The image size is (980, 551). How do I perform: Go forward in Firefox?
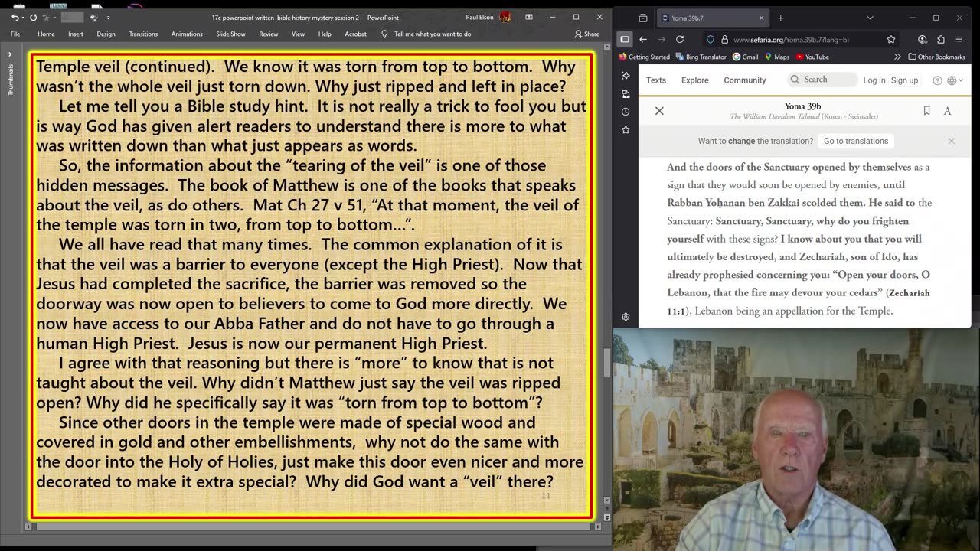[661, 39]
